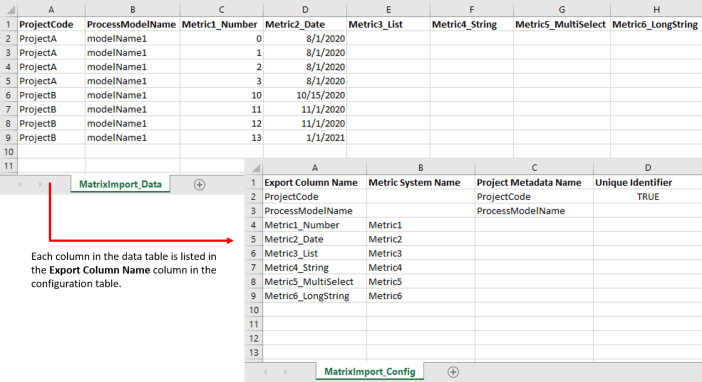Viewport: 702px width, 382px height.
Task: Select Metric3_List in the config table
Action: [x=314, y=253]
